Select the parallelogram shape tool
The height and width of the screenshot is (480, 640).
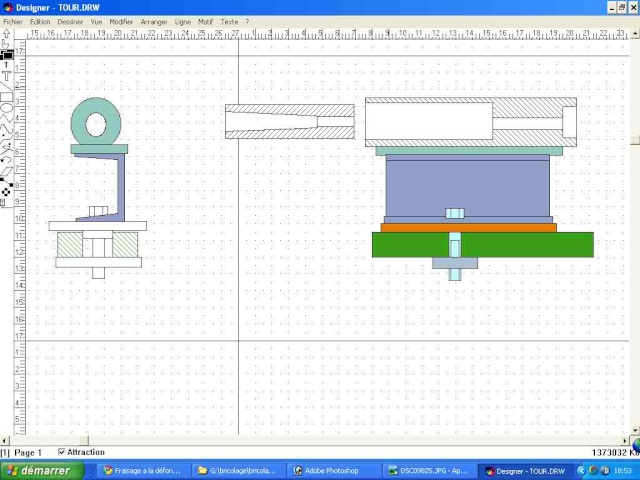pos(6,171)
